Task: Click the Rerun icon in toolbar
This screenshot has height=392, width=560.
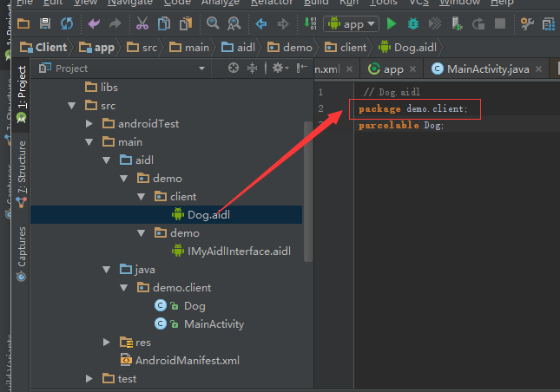Action: [x=478, y=24]
